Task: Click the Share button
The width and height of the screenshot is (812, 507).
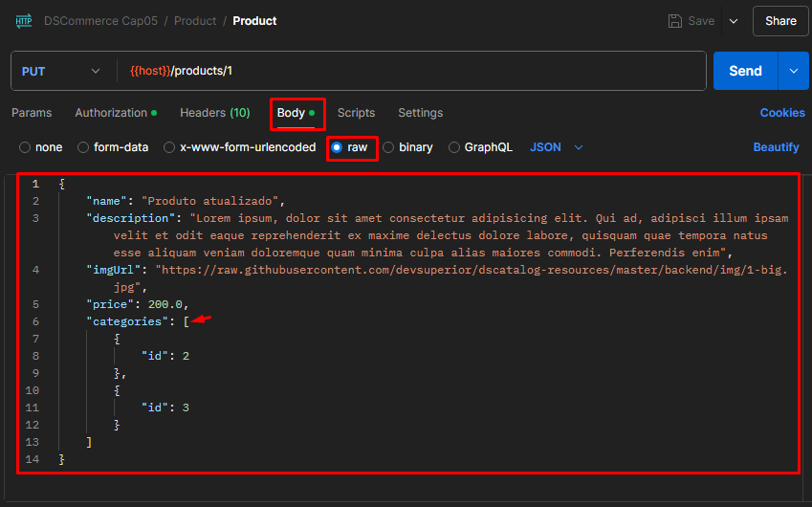Action: pyautogui.click(x=780, y=21)
